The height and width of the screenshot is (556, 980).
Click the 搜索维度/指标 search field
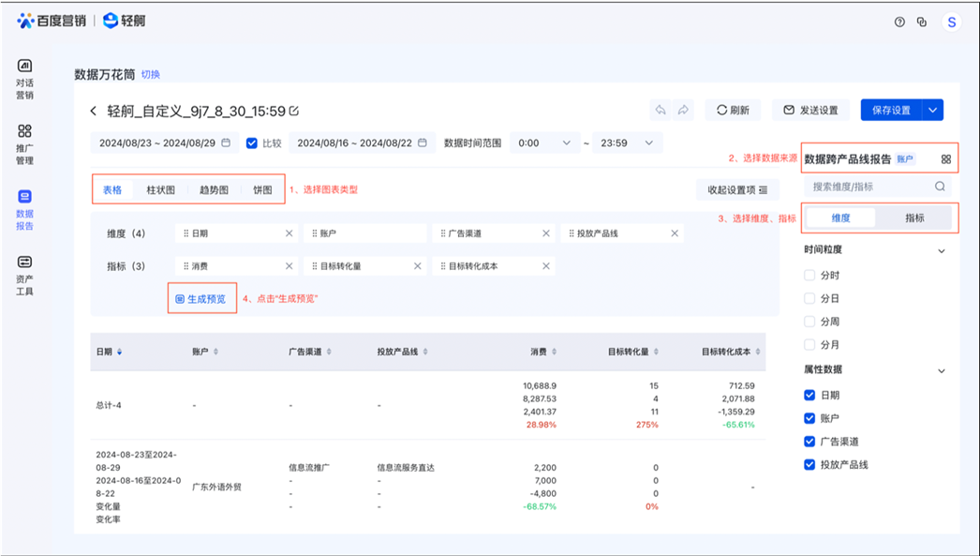pyautogui.click(x=871, y=187)
